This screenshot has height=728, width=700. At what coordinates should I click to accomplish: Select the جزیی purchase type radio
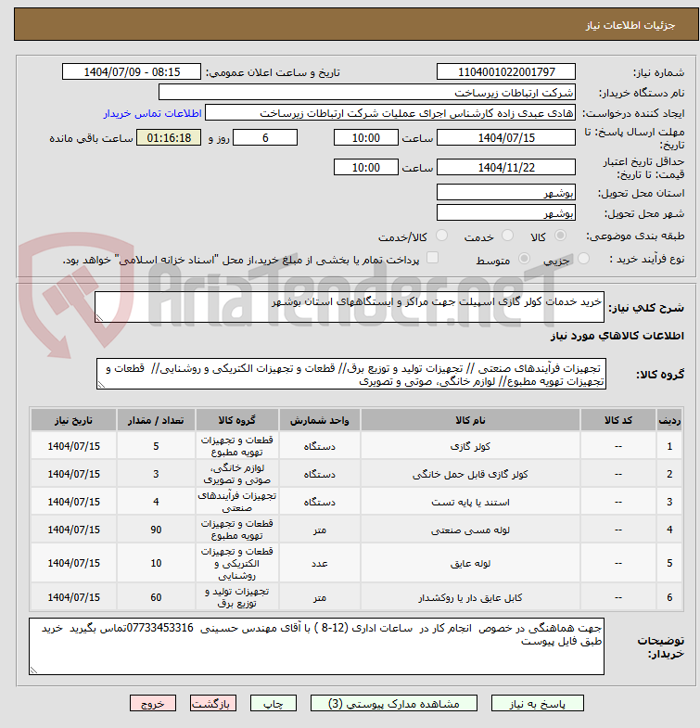(583, 258)
